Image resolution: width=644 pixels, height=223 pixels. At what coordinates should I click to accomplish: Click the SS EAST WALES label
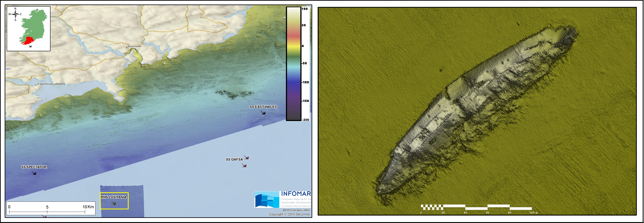pos(263,107)
